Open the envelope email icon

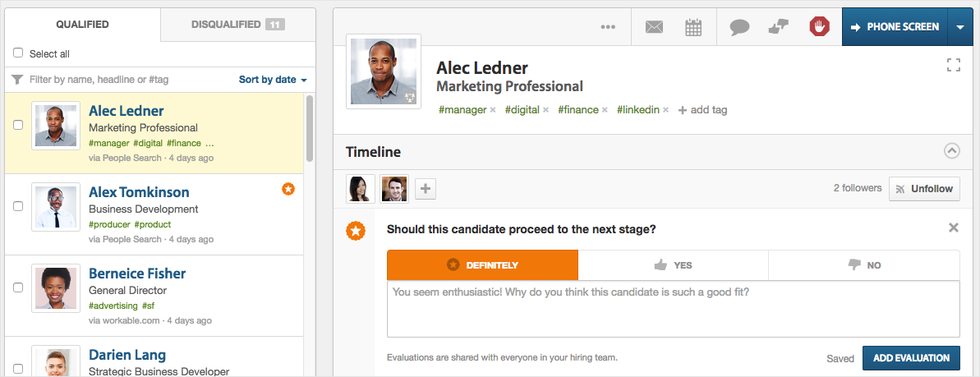(x=654, y=27)
